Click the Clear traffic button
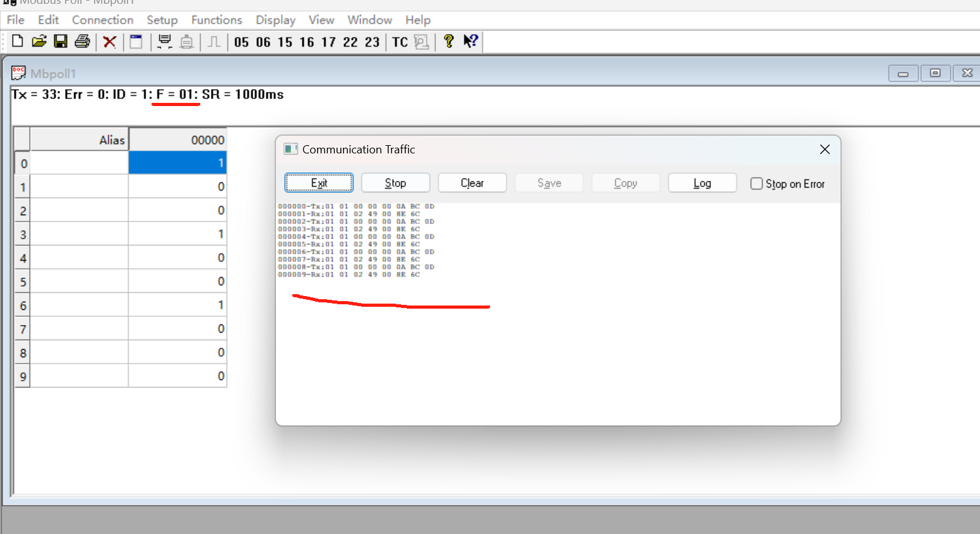Image resolution: width=980 pixels, height=534 pixels. [472, 183]
